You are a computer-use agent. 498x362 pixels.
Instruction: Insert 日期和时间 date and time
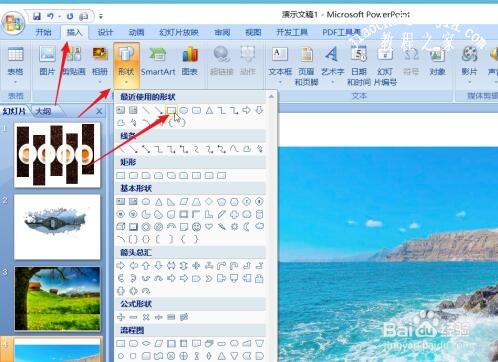click(359, 66)
